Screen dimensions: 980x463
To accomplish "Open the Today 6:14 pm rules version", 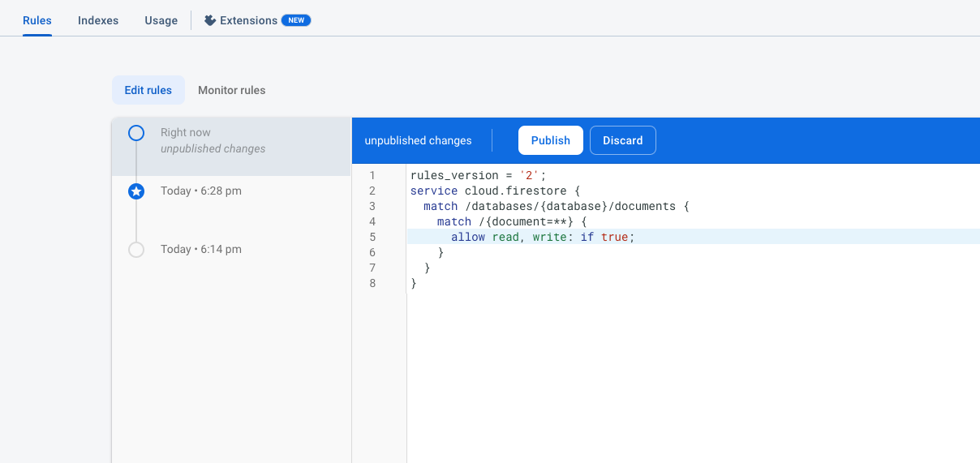I will coord(201,250).
